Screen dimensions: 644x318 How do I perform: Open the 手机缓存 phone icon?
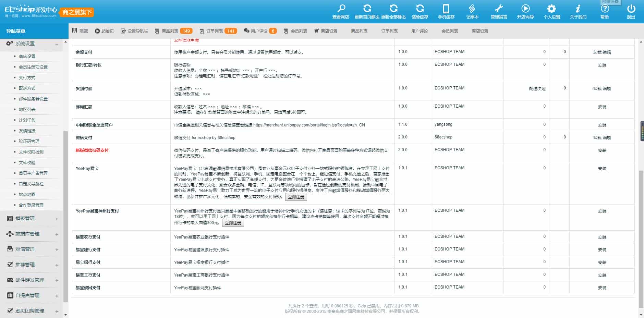[446, 9]
